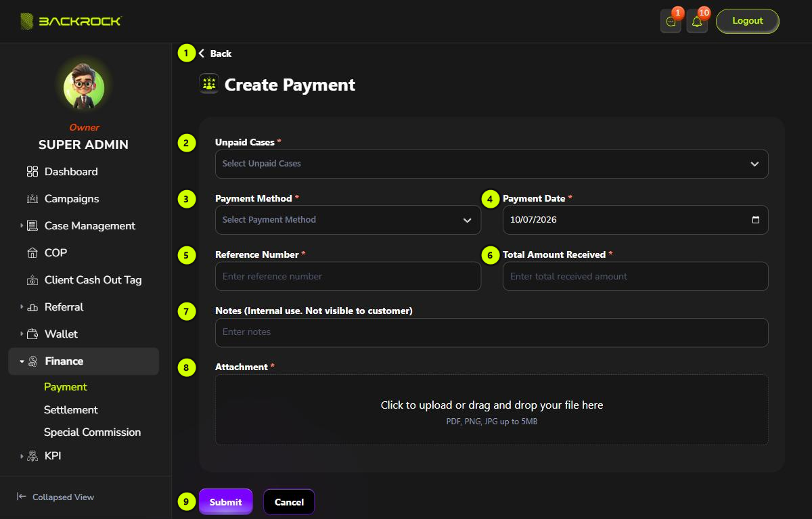812x519 pixels.
Task: Open the Select Payment Method dropdown
Action: point(348,220)
